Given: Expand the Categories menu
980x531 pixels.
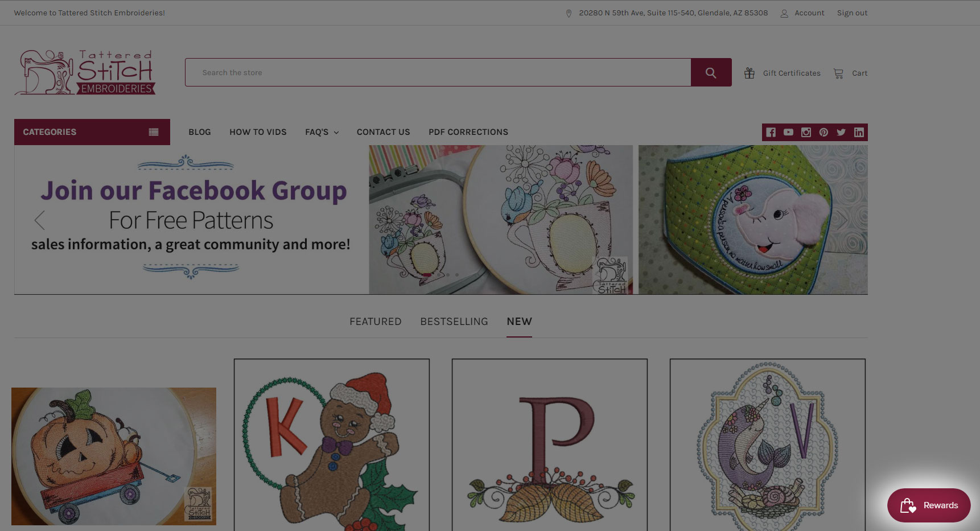Looking at the screenshot, I should click(x=92, y=132).
